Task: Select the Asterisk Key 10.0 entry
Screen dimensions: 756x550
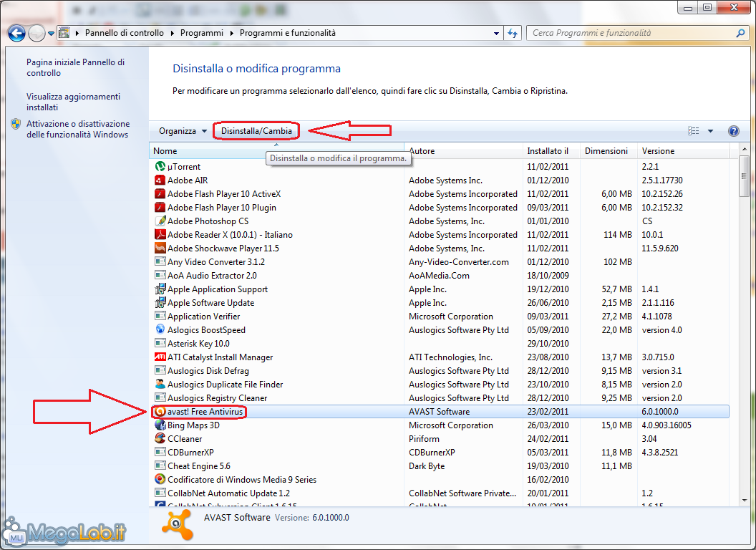Action: 440,344
